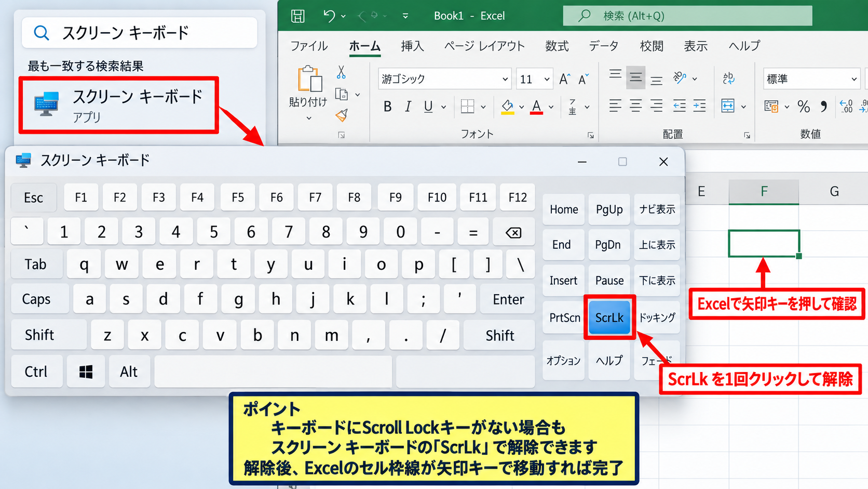This screenshot has width=868, height=489.
Task: Click the Excel save icon
Action: coord(298,16)
